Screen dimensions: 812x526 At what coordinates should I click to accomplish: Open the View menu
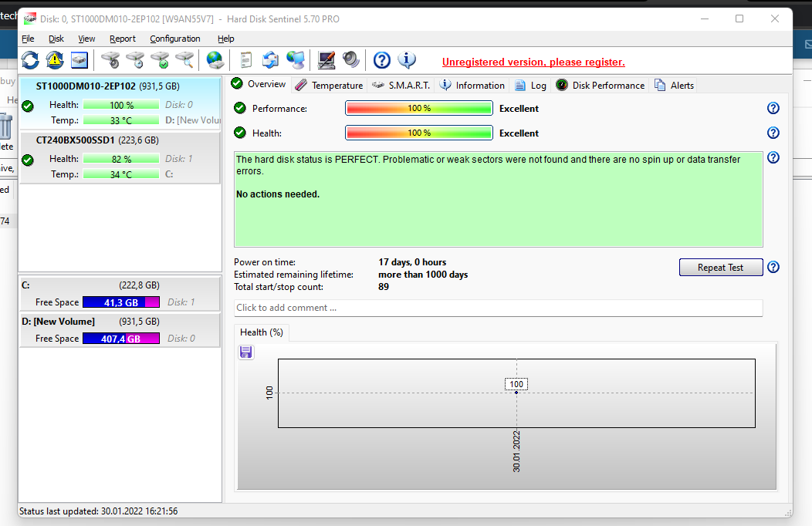pos(86,39)
